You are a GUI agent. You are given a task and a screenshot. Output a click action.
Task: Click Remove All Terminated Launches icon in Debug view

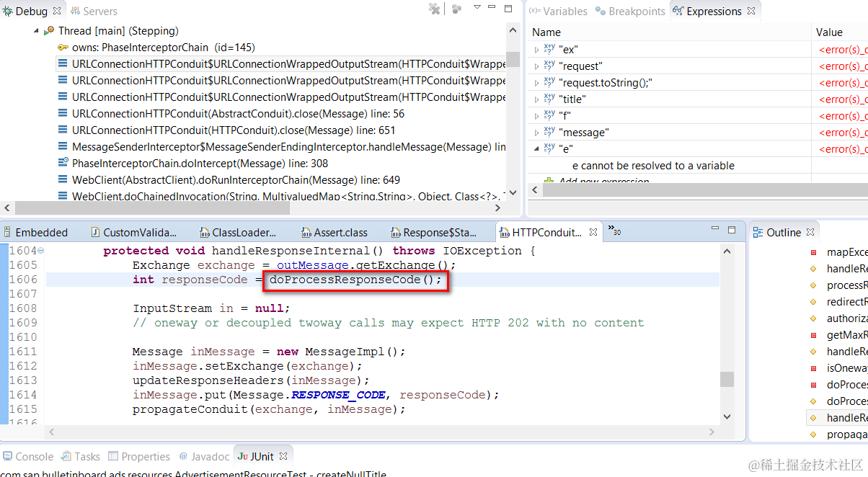(x=434, y=9)
